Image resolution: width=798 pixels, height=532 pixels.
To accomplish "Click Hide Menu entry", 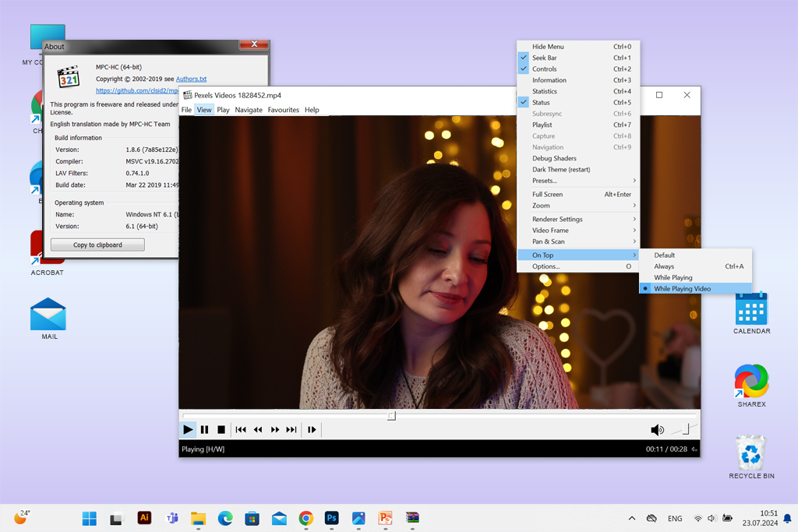I will [x=578, y=46].
